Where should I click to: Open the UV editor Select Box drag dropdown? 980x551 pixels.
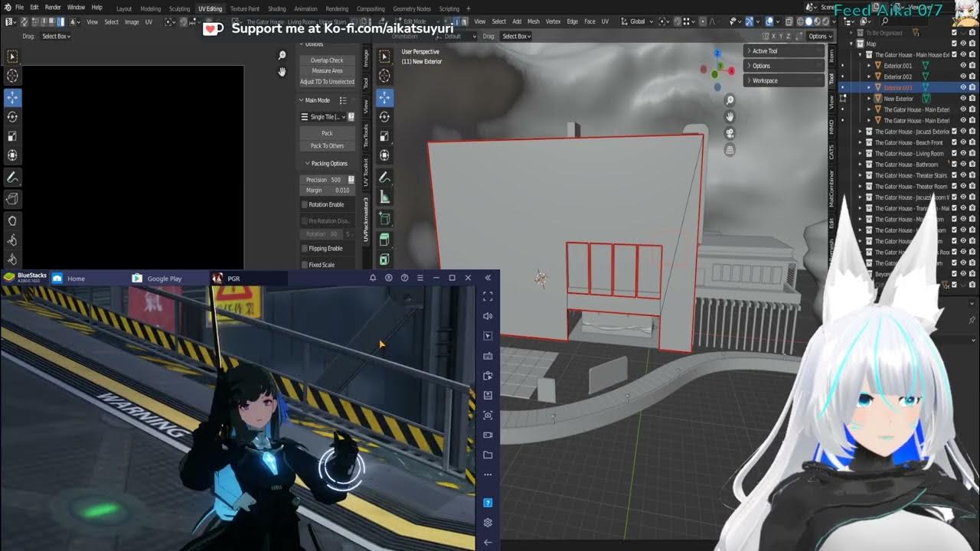(x=56, y=36)
